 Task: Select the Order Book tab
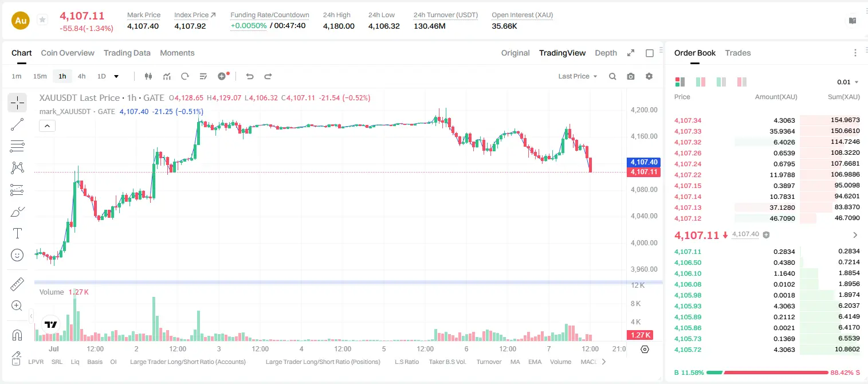695,53
